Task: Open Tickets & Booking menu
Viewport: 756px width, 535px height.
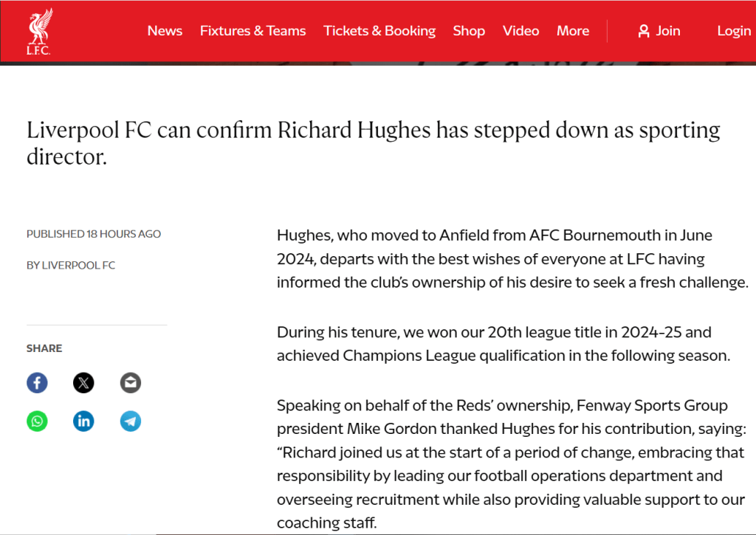Action: point(379,31)
